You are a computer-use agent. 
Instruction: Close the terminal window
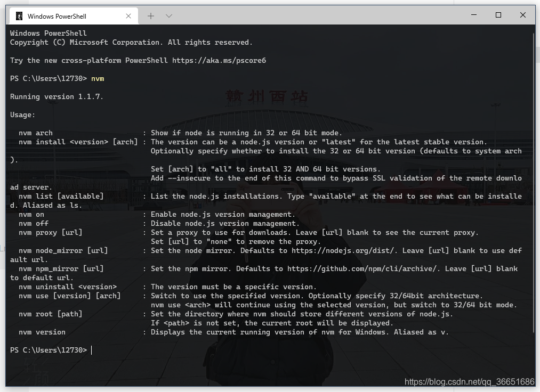point(523,15)
